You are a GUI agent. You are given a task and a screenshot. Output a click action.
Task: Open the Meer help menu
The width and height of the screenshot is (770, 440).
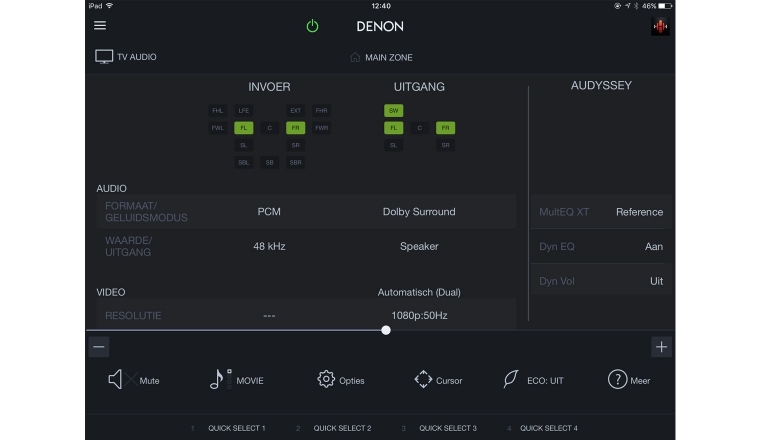pyautogui.click(x=630, y=380)
